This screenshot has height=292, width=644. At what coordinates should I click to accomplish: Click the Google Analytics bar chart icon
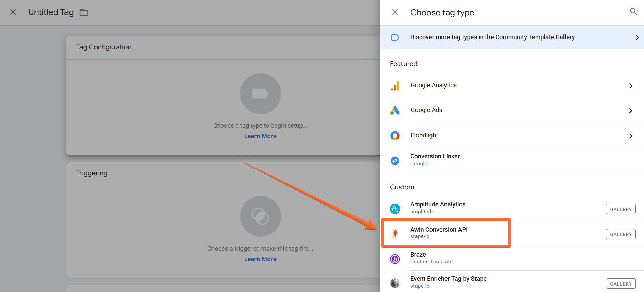click(395, 86)
